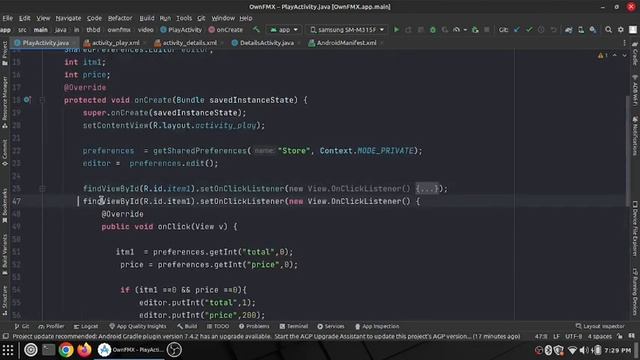Expand the folded code block on line 25
The image size is (640, 360).
427,189
